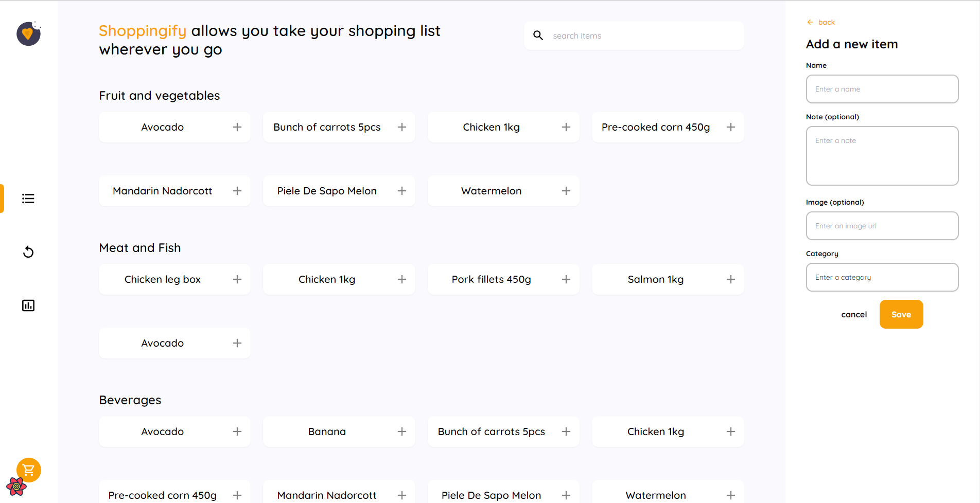This screenshot has height=503, width=980.
Task: Click the Pork fillets 450g item name
Action: [x=492, y=279]
